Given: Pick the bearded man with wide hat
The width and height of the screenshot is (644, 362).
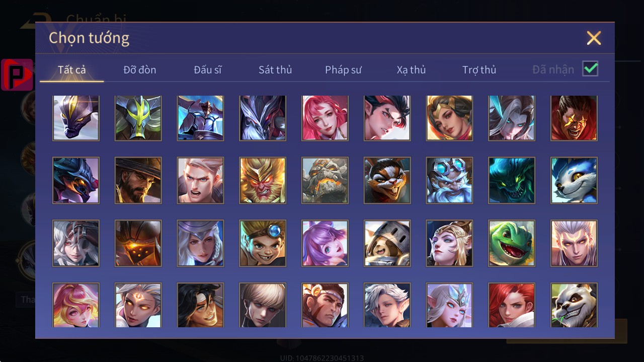Looking at the screenshot, I should [138, 180].
